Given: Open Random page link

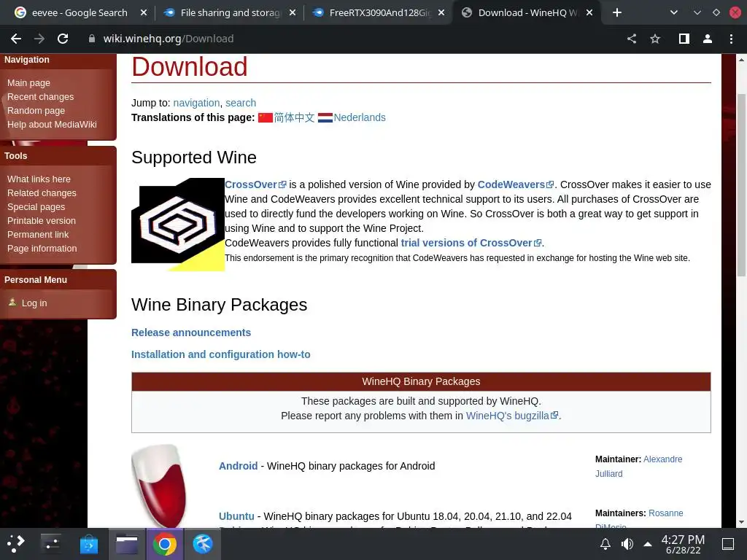Looking at the screenshot, I should click(x=36, y=111).
